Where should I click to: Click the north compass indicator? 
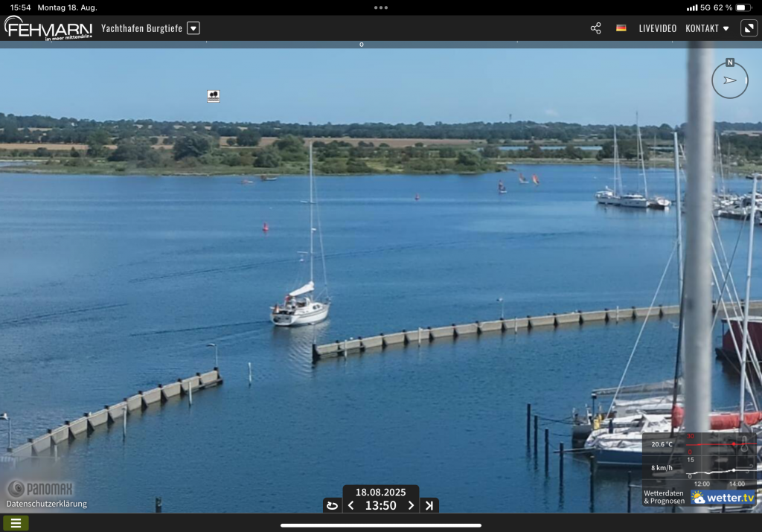tap(729, 79)
